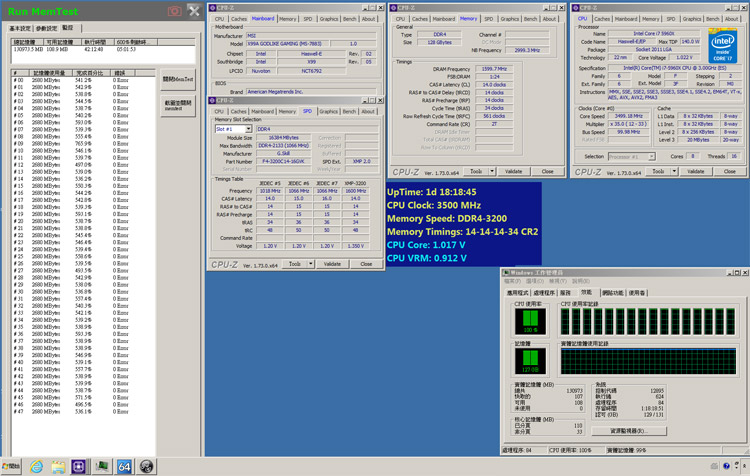Screen dimensions: 750x476
Task: Click the round black swirl taskbar icon
Action: pyautogui.click(x=146, y=466)
